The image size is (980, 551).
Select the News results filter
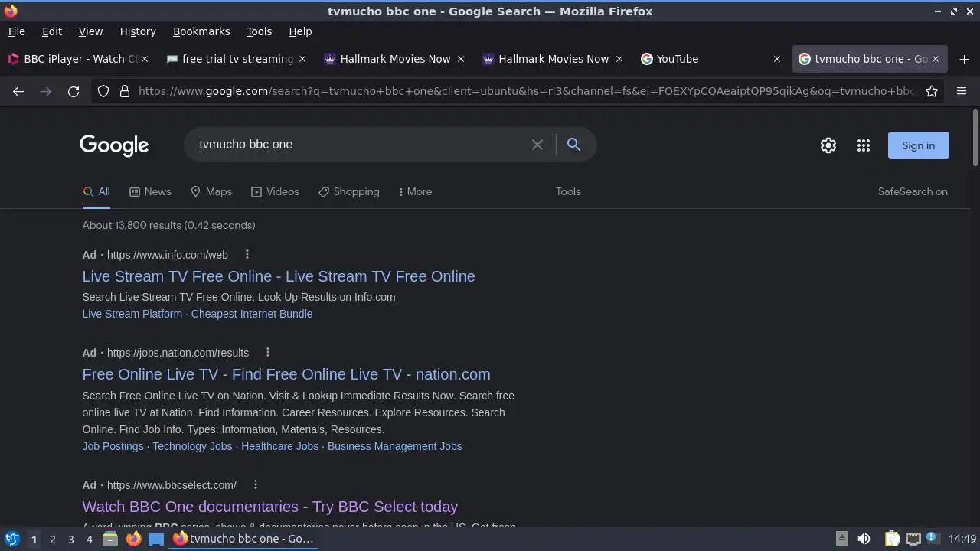[x=150, y=191]
